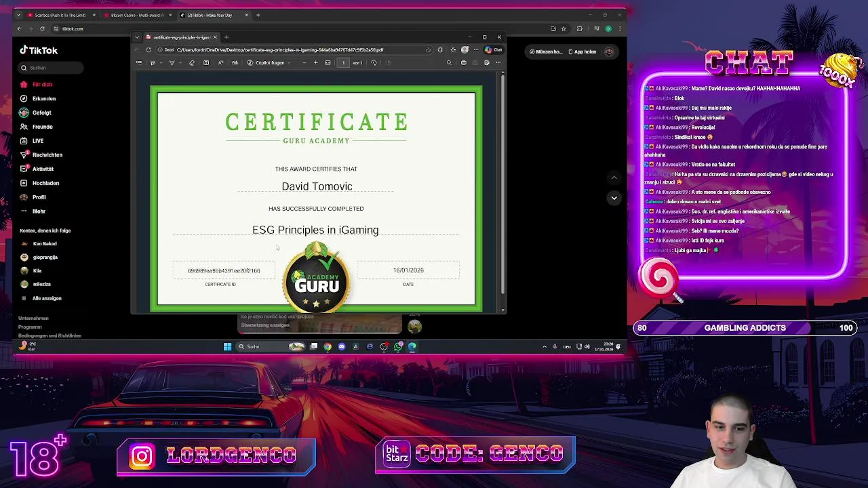Click Übersetzung anzeigen on TikTok caption
This screenshot has height=488, width=868.
click(265, 325)
